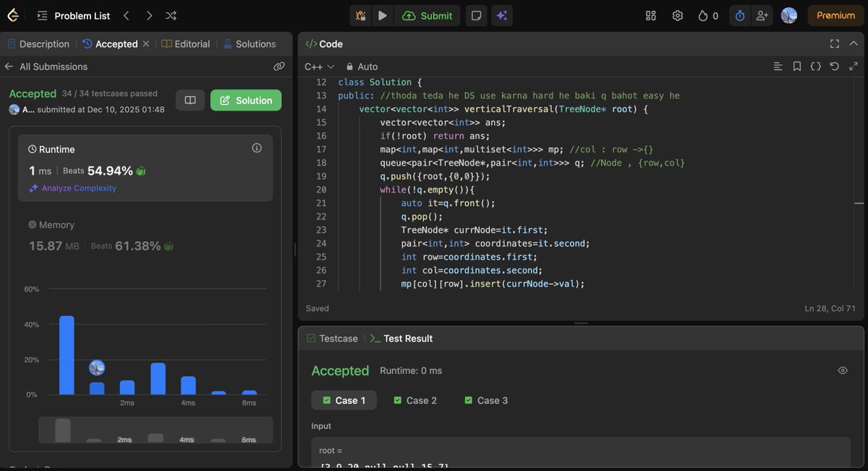The width and height of the screenshot is (868, 471).
Task: Expand the code editor diagonal arrows icon
Action: click(854, 67)
